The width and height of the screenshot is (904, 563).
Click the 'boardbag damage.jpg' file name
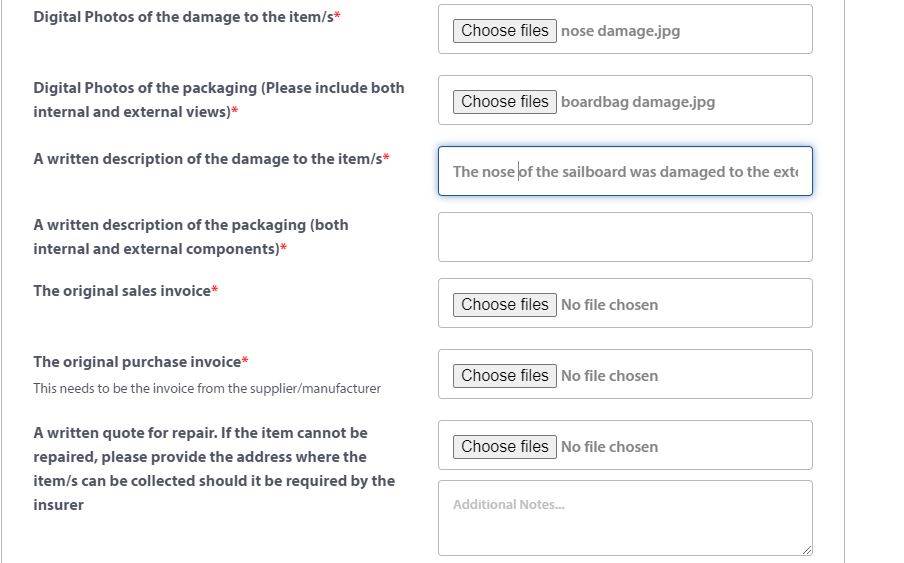click(638, 102)
